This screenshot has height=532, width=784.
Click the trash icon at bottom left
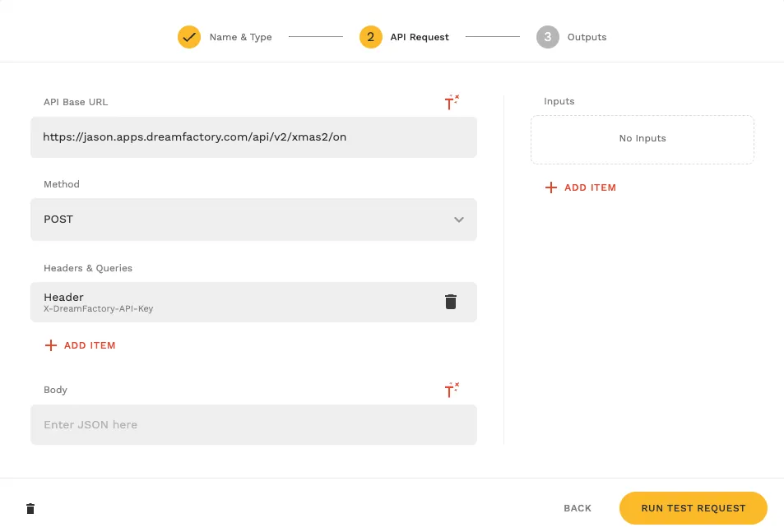point(30,508)
